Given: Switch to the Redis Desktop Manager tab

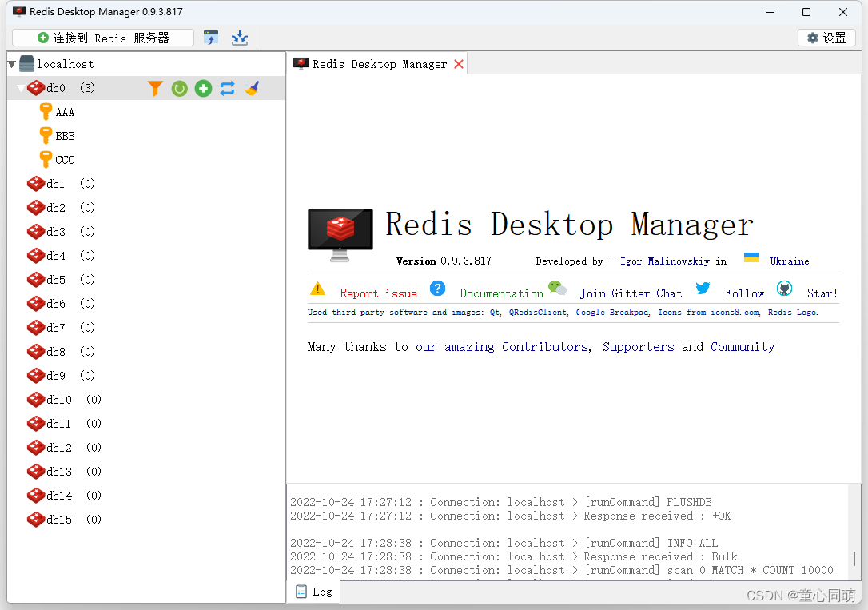Looking at the screenshot, I should click(x=372, y=63).
